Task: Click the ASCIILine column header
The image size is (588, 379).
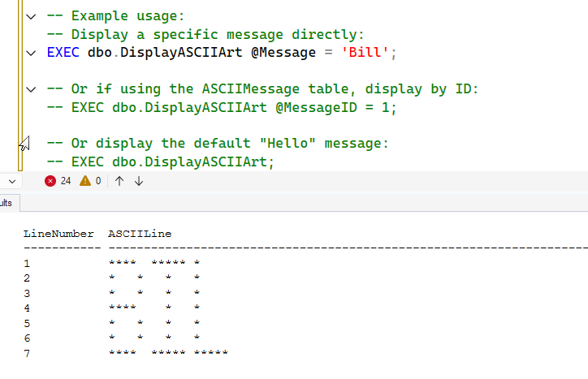Action: [x=140, y=234]
